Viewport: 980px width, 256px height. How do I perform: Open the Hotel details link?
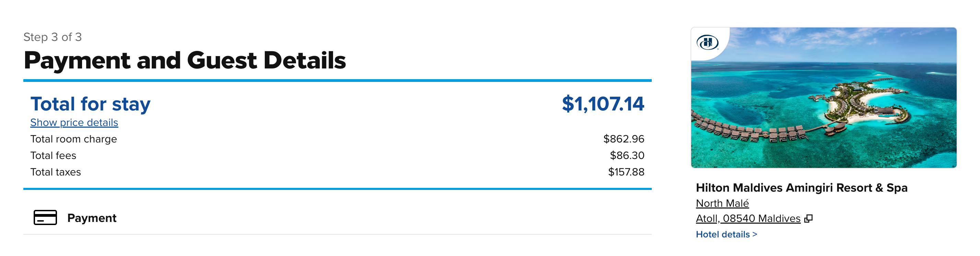tap(726, 234)
